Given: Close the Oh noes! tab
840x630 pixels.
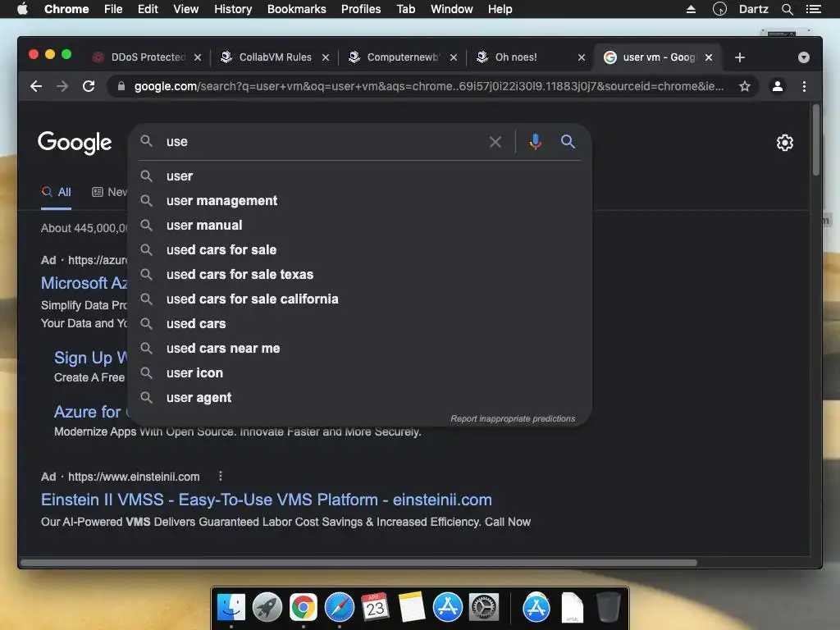Looking at the screenshot, I should click(x=582, y=57).
